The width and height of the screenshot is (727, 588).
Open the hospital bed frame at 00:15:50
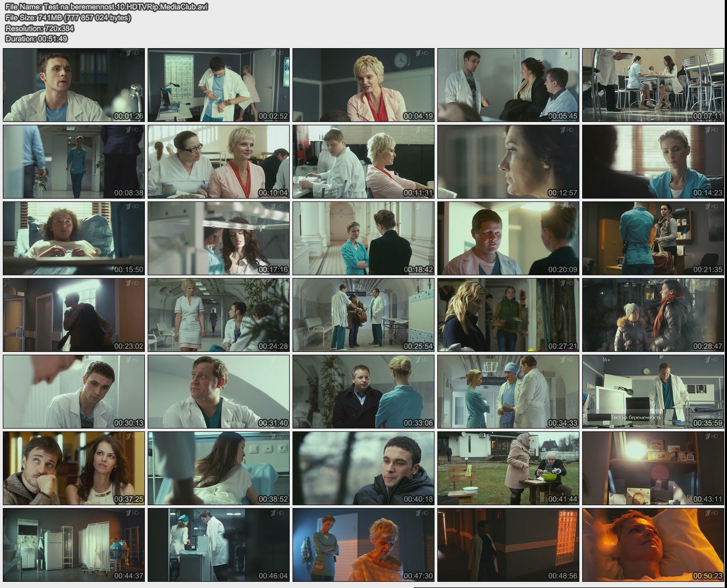(74, 238)
